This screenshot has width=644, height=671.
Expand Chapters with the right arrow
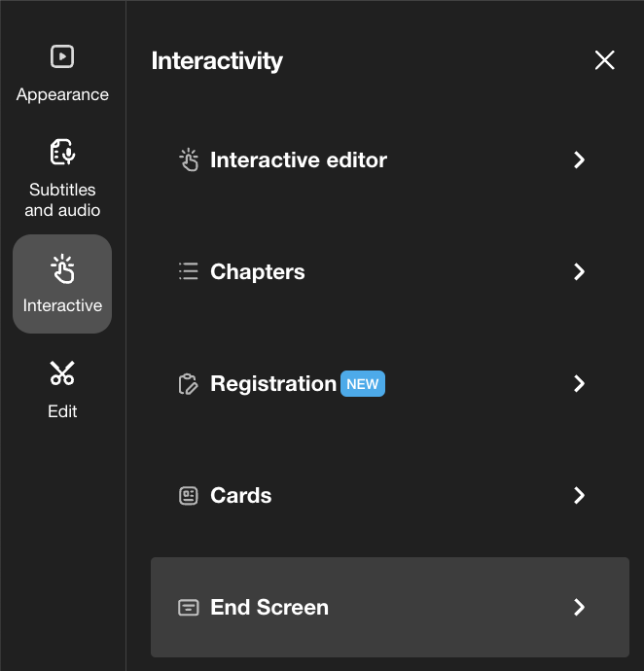click(580, 272)
